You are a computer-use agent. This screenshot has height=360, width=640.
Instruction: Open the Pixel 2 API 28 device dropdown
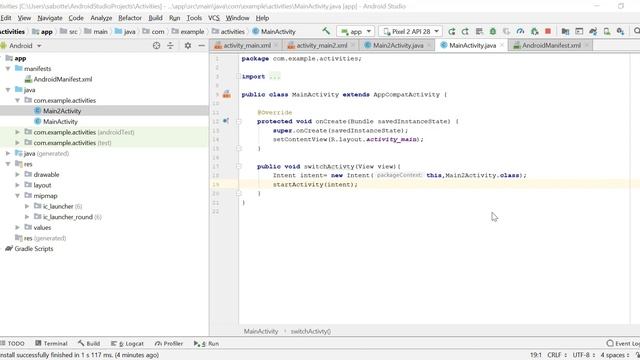click(410, 31)
